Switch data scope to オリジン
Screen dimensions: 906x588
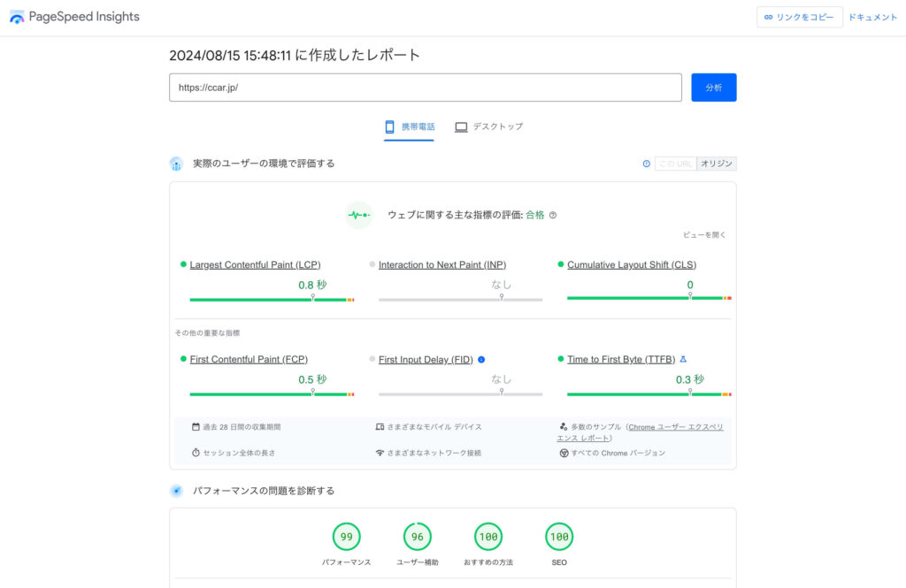tap(717, 164)
